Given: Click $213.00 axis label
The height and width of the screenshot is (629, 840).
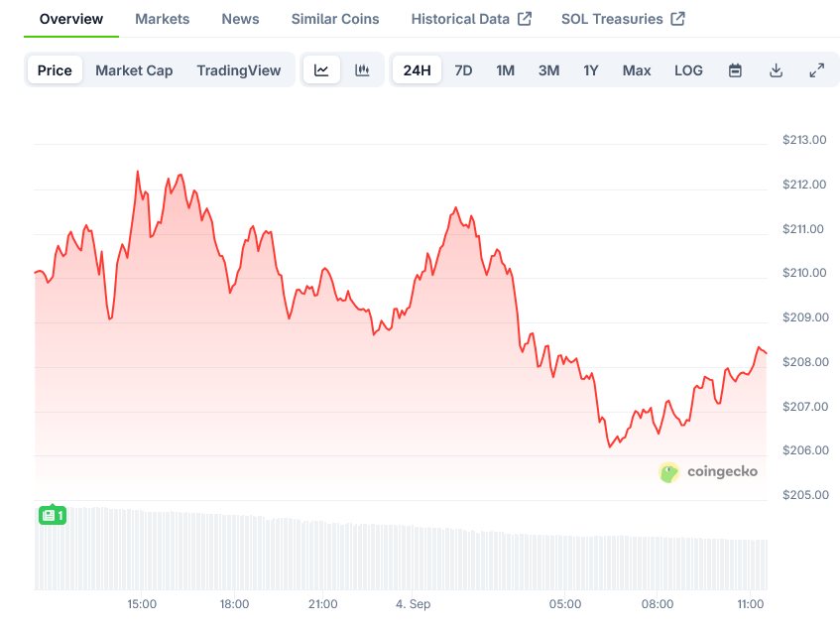Looking at the screenshot, I should [x=804, y=140].
